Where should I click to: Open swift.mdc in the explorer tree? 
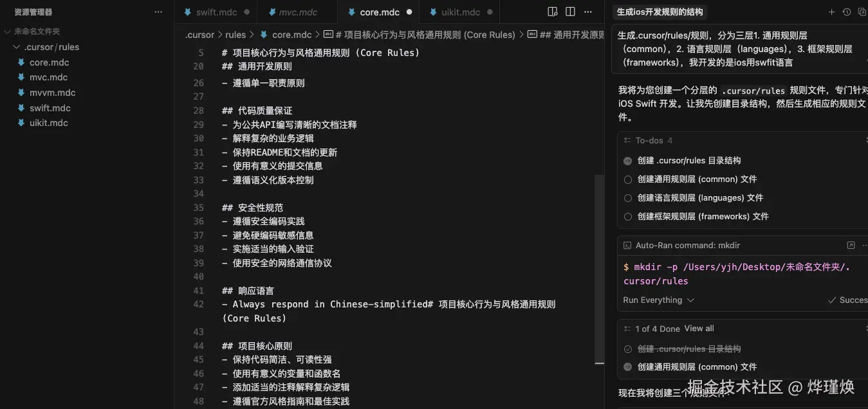point(50,108)
